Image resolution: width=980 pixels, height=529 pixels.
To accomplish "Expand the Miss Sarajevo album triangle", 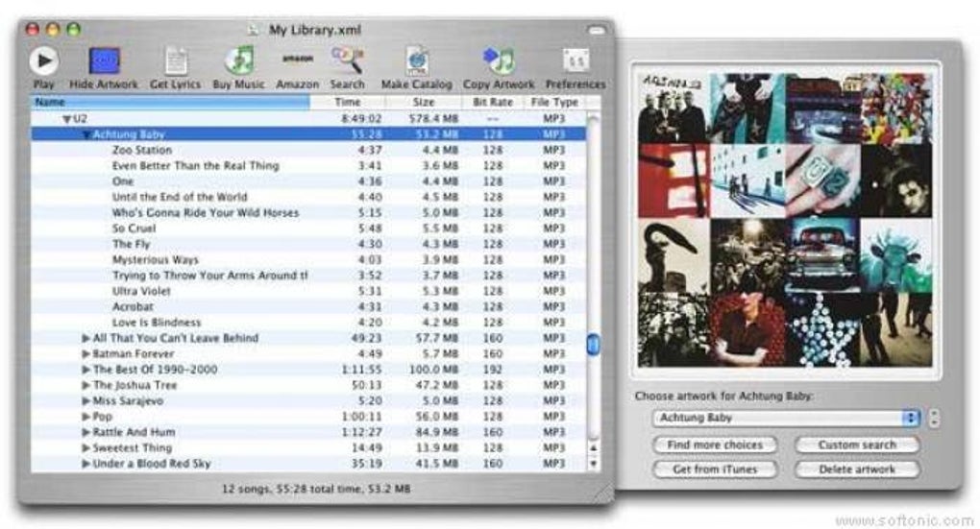I will pos(86,401).
